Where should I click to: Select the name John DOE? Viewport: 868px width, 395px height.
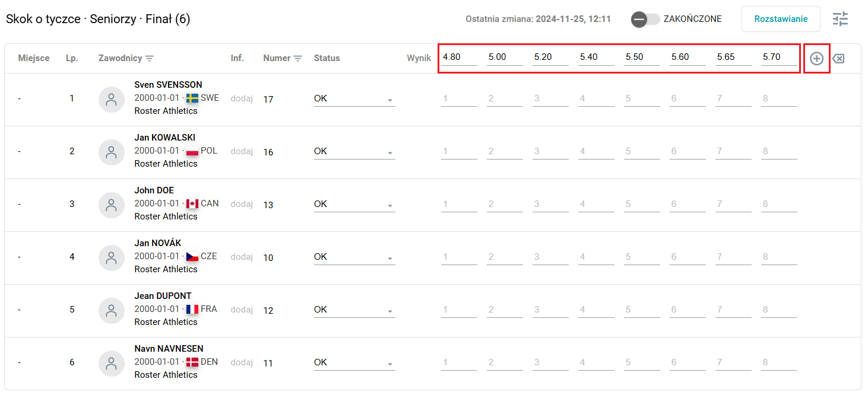(x=154, y=190)
